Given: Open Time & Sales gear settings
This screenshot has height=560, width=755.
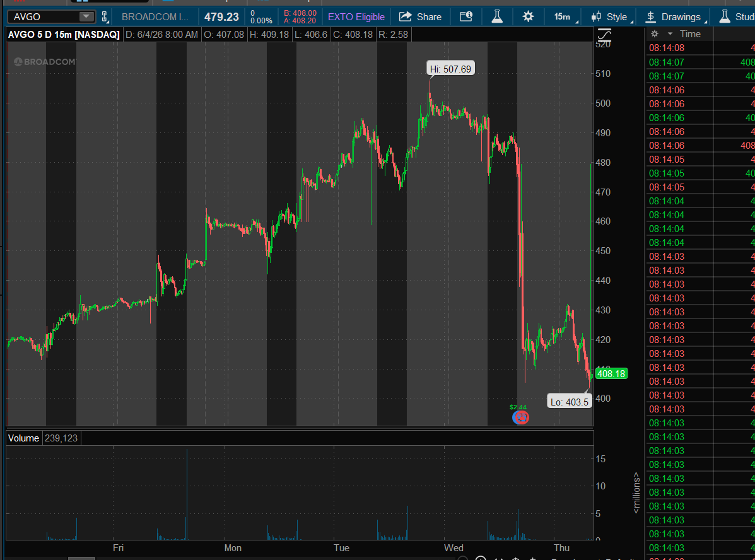Looking at the screenshot, I should (x=654, y=33).
